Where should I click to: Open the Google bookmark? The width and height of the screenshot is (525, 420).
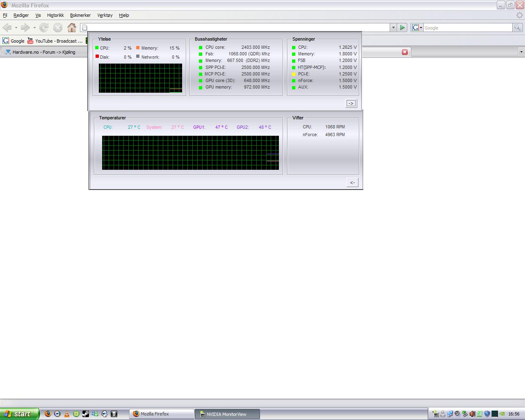pos(14,41)
